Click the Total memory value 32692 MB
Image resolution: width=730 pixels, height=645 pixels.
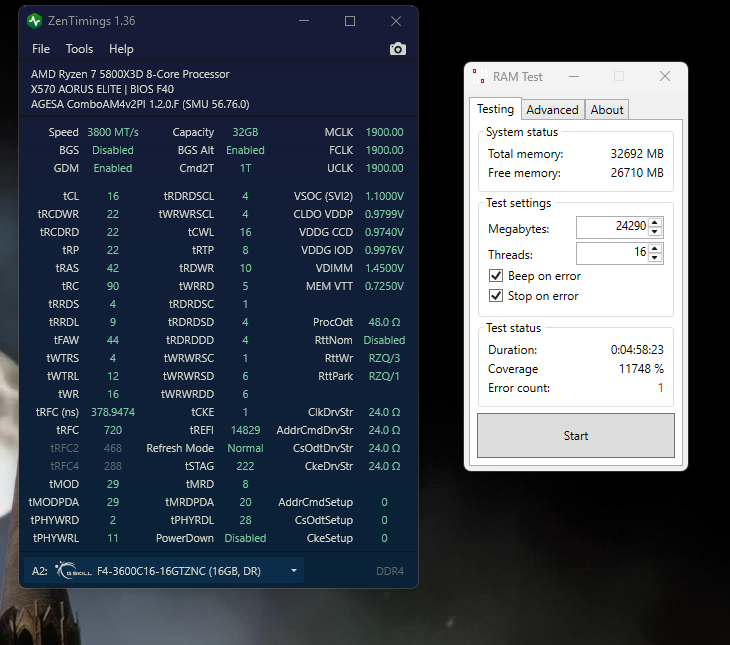click(637, 154)
